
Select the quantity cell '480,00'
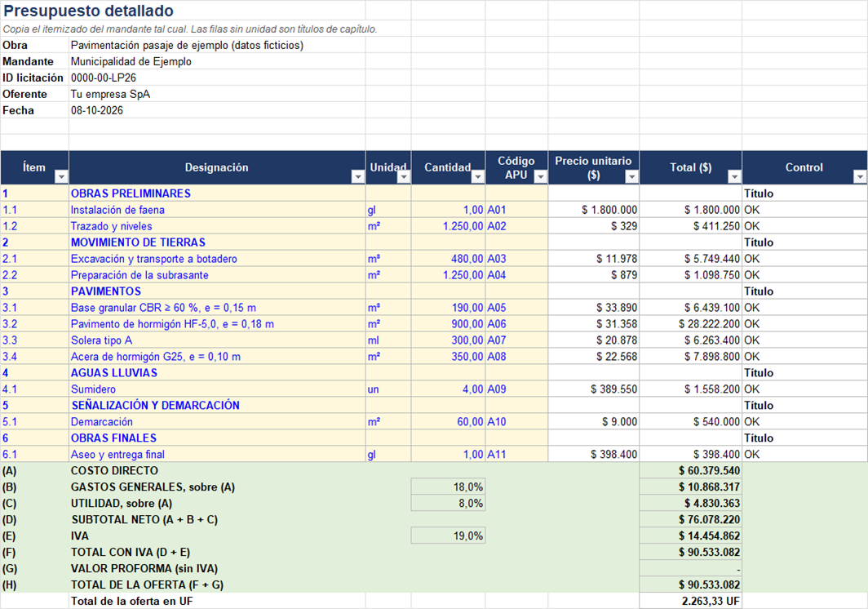[449, 259]
